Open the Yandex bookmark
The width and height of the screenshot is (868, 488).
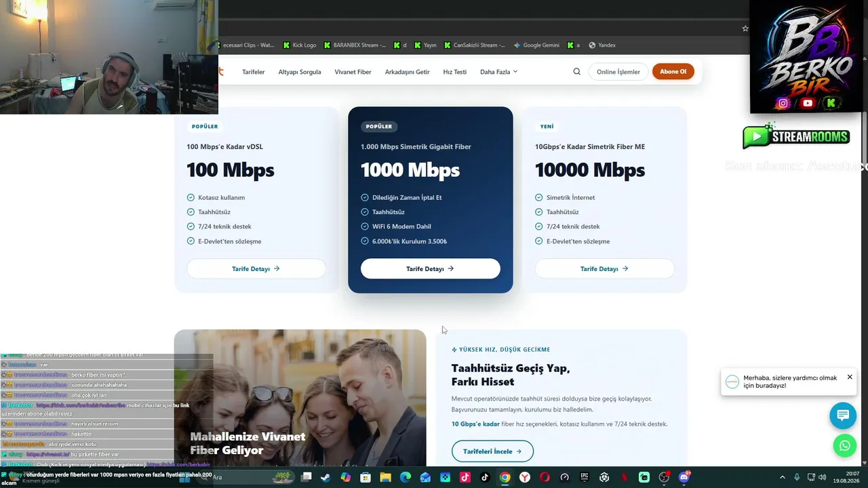point(602,45)
